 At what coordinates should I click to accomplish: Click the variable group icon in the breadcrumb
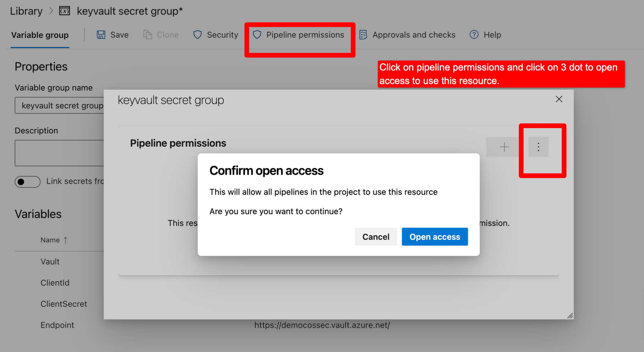point(64,11)
